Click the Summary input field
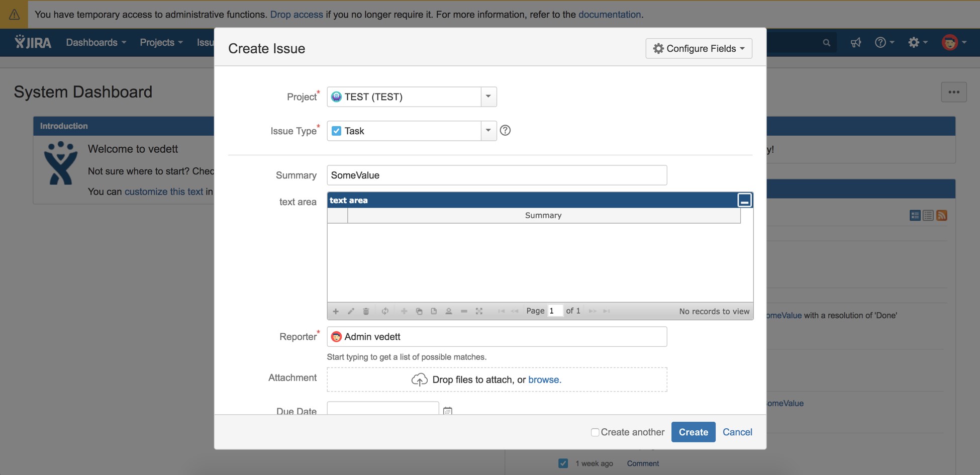The height and width of the screenshot is (475, 980). click(497, 175)
